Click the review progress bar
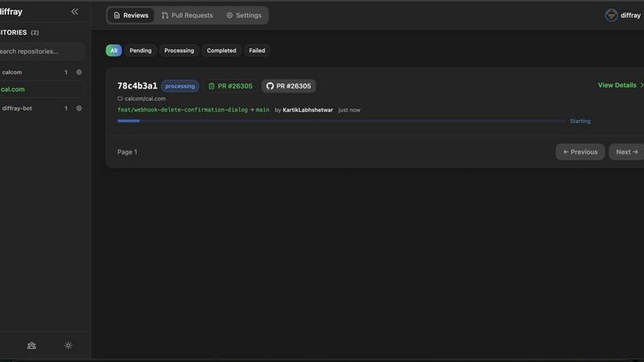The width and height of the screenshot is (644, 362). [341, 121]
